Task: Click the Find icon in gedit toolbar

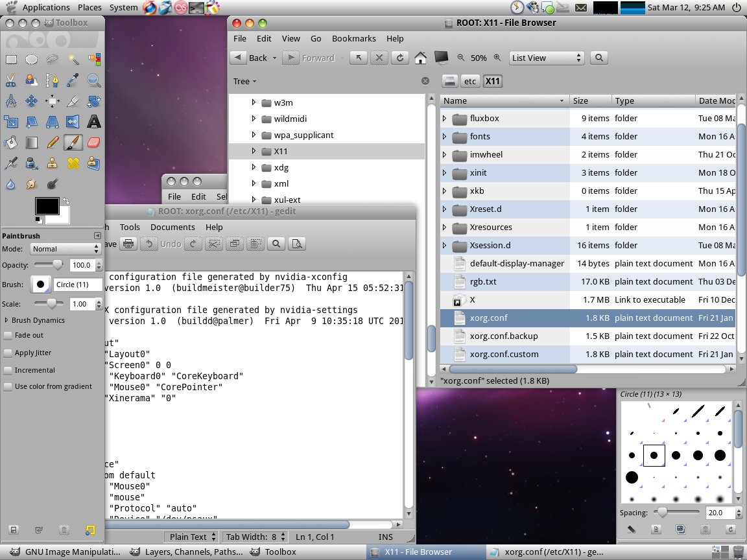Action: (x=276, y=244)
